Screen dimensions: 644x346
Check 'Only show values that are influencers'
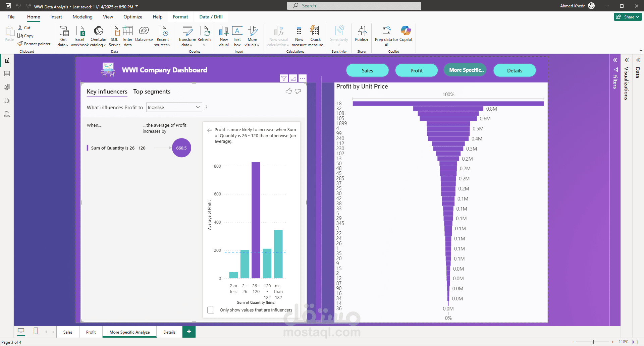[211, 310]
